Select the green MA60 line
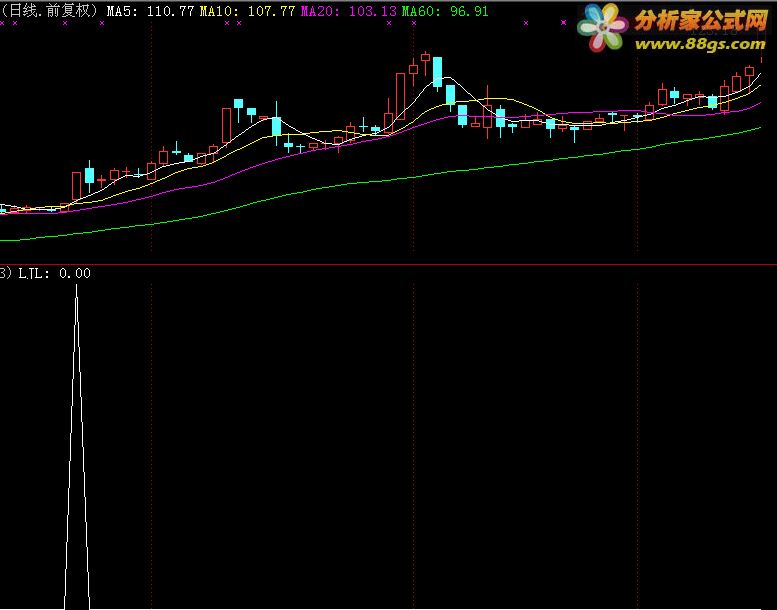This screenshot has height=610, width=777. click(381, 181)
